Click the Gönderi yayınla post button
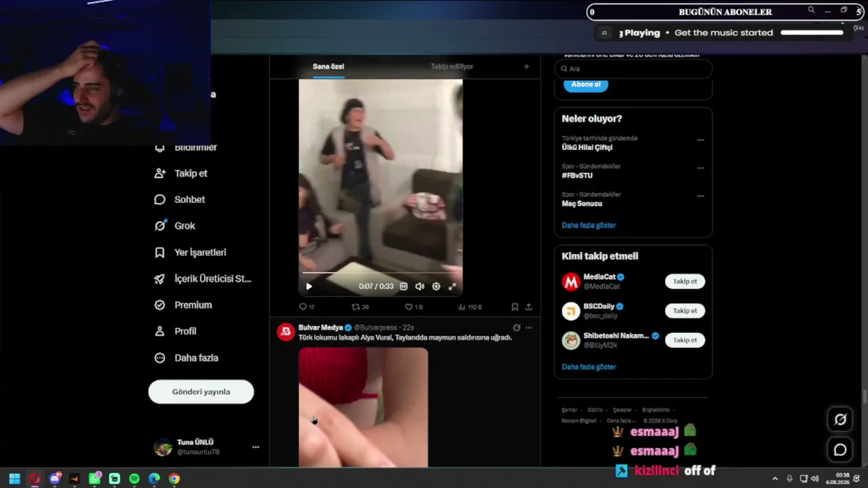The height and width of the screenshot is (488, 868). coord(201,392)
